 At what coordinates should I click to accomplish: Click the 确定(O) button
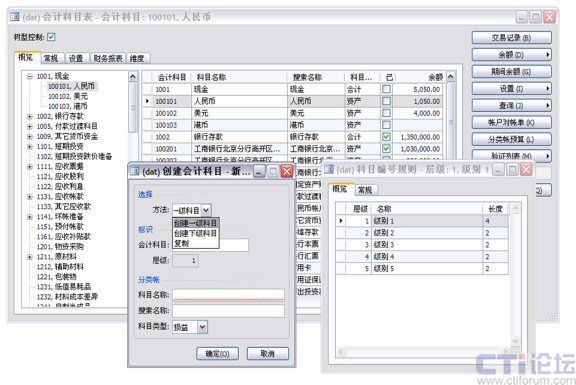click(x=217, y=353)
